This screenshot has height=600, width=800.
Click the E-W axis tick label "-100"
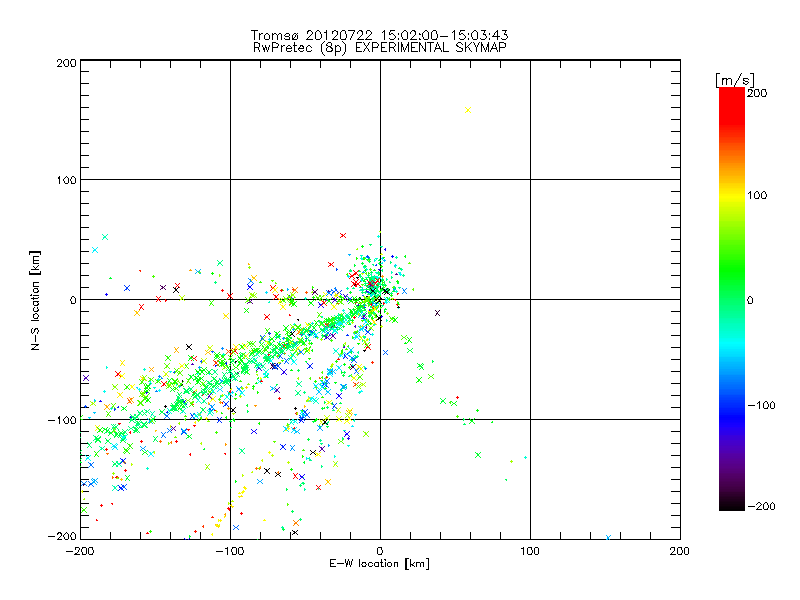pos(230,551)
